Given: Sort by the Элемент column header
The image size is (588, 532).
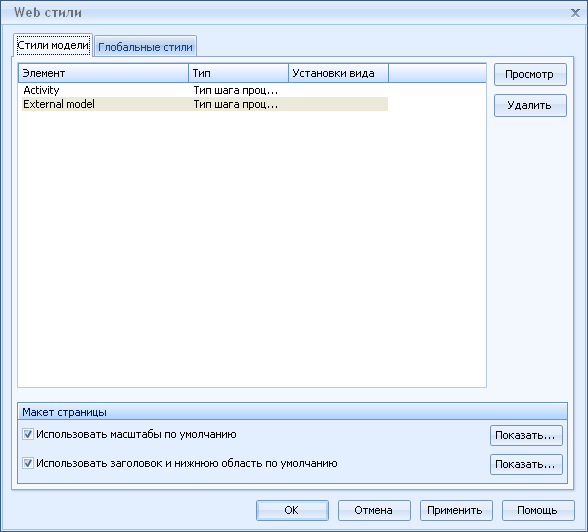Looking at the screenshot, I should point(103,73).
